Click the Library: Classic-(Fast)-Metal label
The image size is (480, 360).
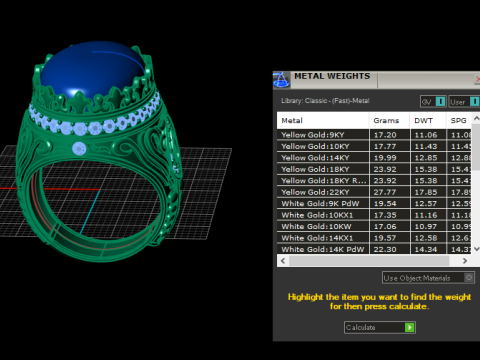pyautogui.click(x=325, y=101)
